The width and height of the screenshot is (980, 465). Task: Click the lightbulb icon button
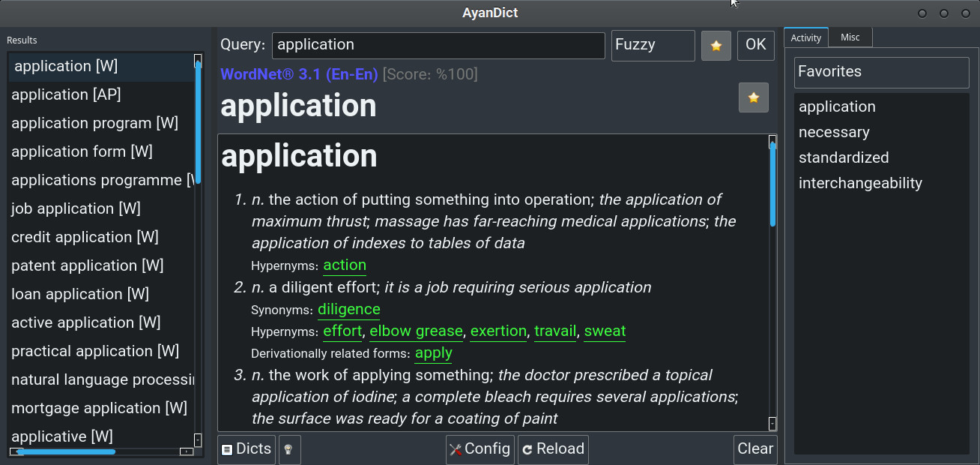(289, 450)
